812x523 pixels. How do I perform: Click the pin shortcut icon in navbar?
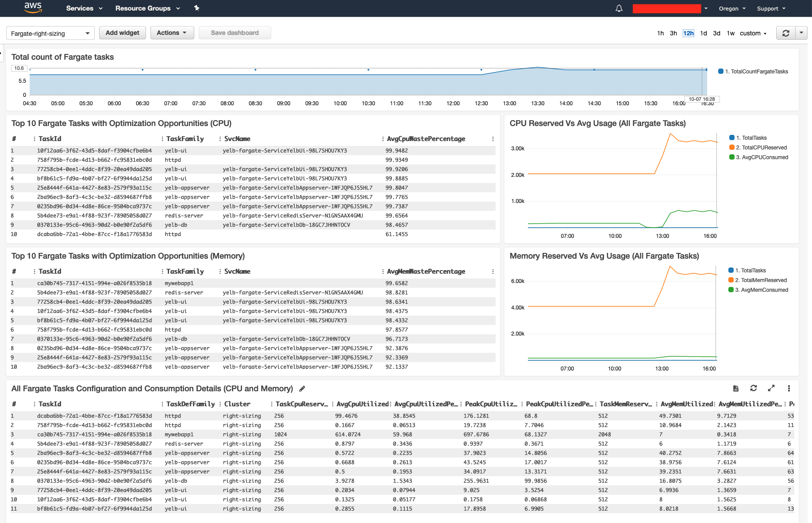pos(197,8)
